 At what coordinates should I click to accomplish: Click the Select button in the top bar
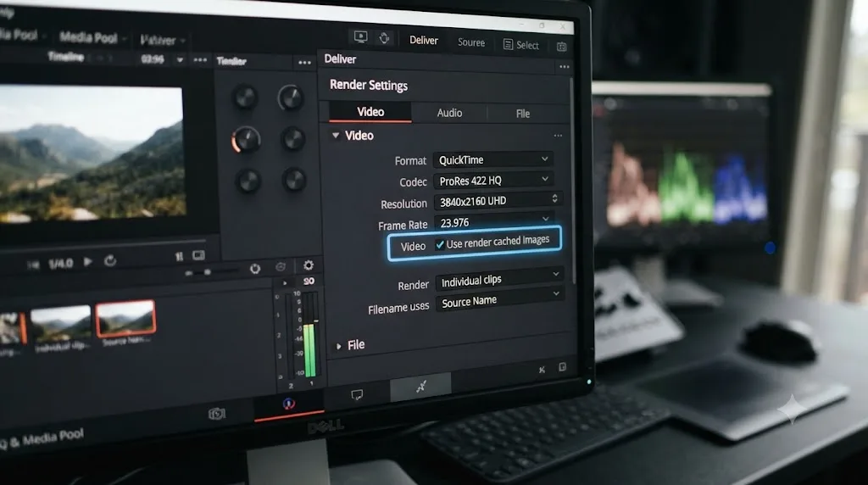521,45
